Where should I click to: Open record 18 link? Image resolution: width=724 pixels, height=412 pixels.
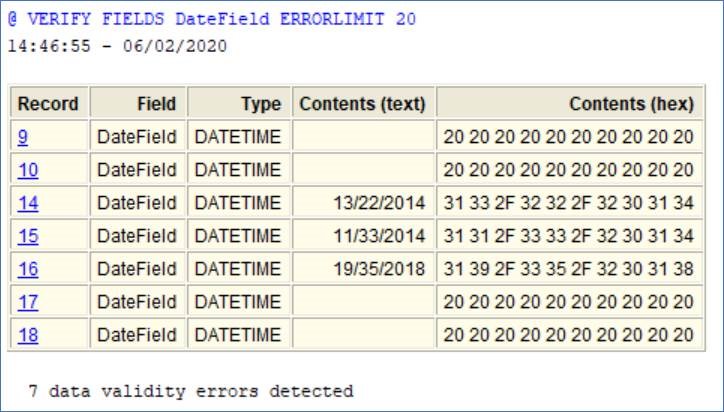[x=28, y=335]
